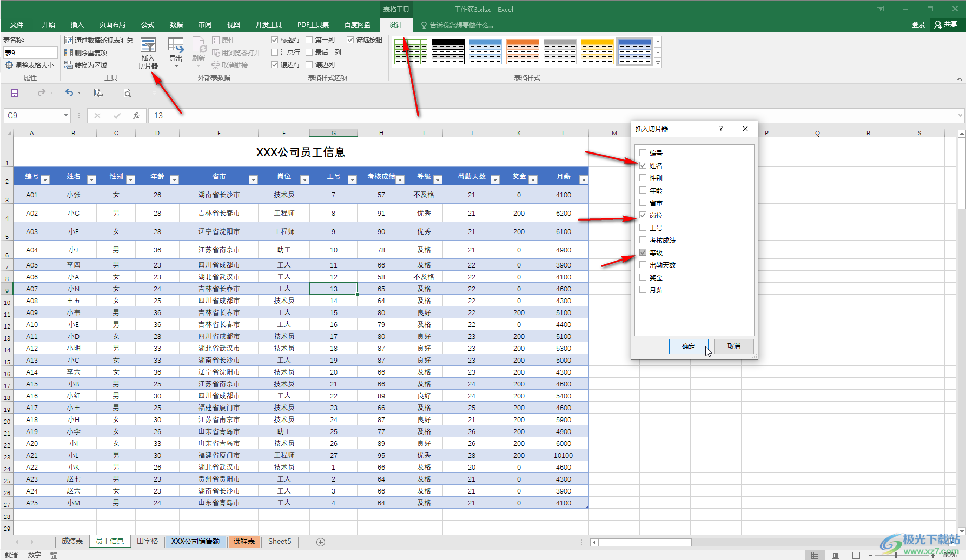Image resolution: width=966 pixels, height=560 pixels.
Task: Expand the table styles gallery more arrow
Action: click(x=658, y=63)
